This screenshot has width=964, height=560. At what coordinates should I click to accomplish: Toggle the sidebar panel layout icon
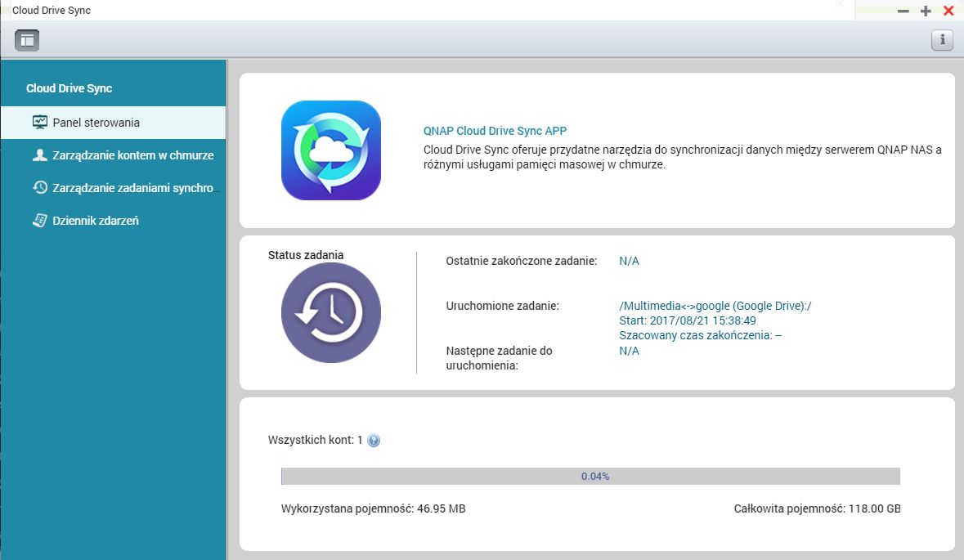pos(27,41)
